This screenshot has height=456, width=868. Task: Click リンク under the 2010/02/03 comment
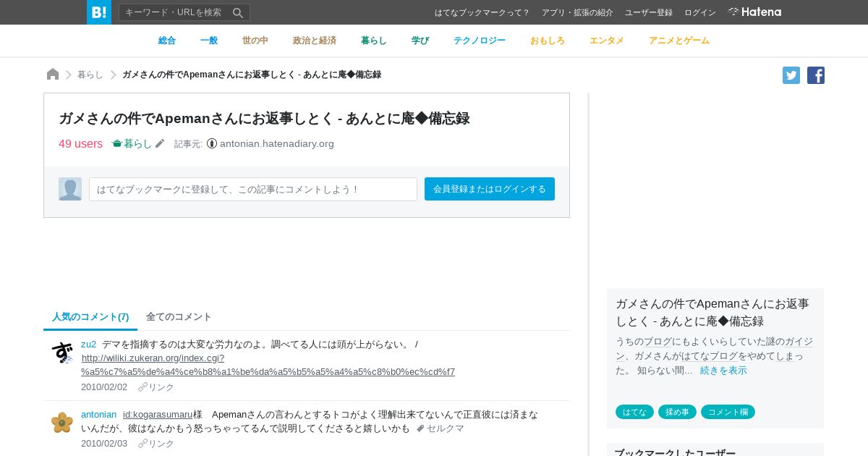(x=161, y=444)
